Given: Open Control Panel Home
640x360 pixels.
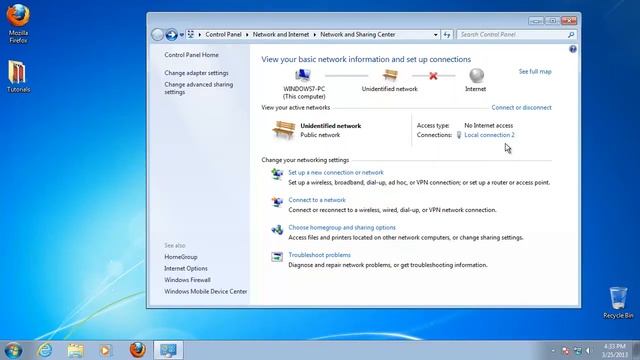Looking at the screenshot, I should (x=191, y=55).
